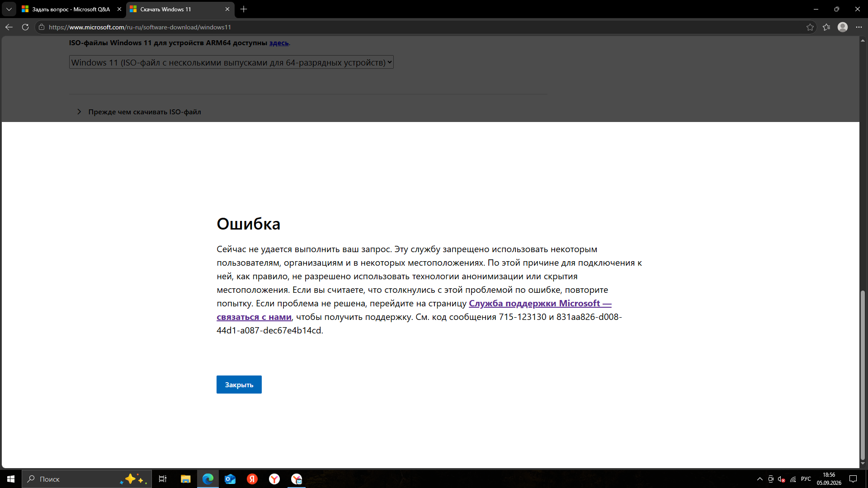Switch to the Microsoft Q&A tab
The width and height of the screenshot is (868, 488).
click(71, 9)
